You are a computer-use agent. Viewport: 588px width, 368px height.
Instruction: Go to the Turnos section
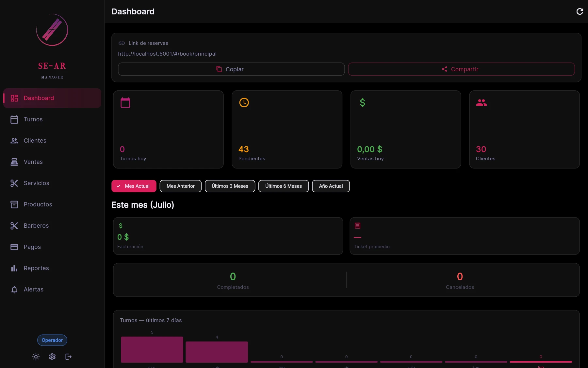click(52, 119)
